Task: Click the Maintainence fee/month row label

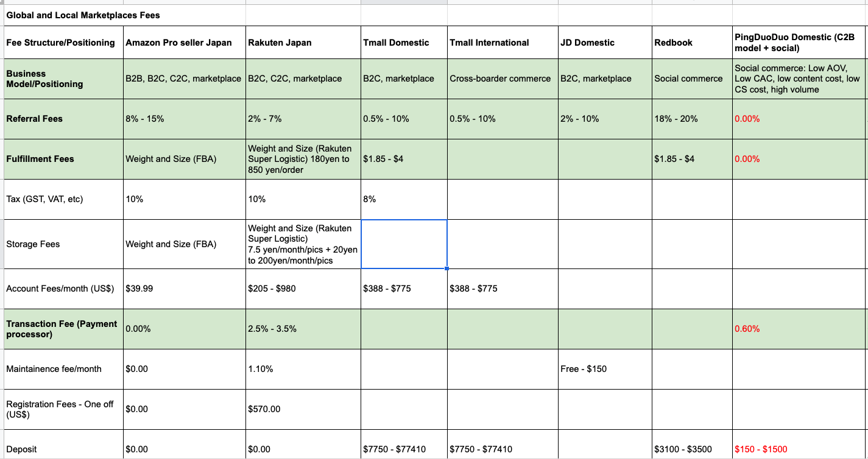Action: (63, 369)
